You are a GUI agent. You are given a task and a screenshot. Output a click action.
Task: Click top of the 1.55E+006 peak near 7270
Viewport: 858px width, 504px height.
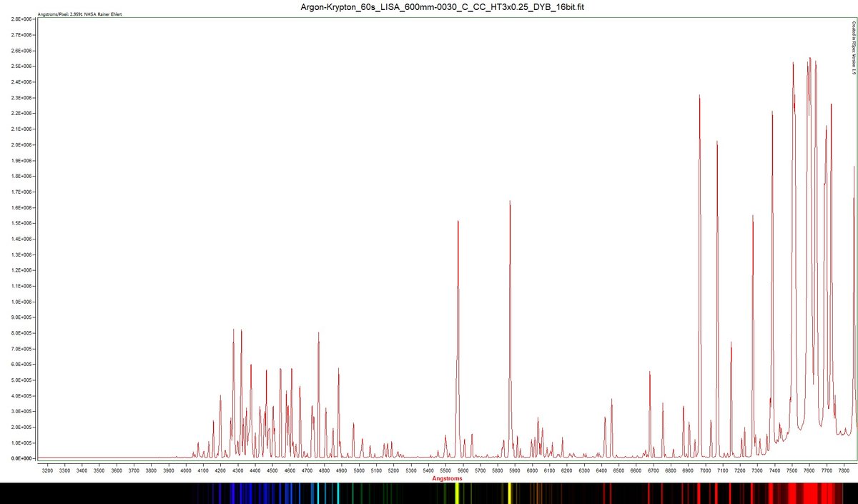tap(753, 216)
